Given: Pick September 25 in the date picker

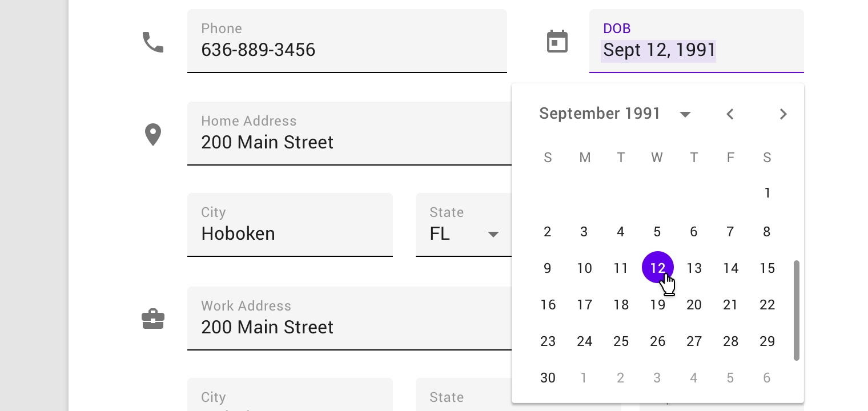Looking at the screenshot, I should (621, 341).
